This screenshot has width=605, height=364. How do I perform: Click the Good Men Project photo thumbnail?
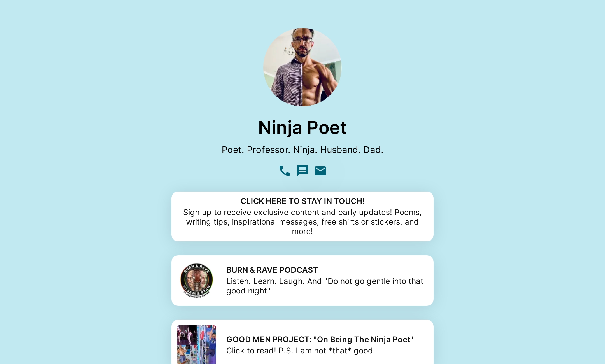tap(196, 345)
